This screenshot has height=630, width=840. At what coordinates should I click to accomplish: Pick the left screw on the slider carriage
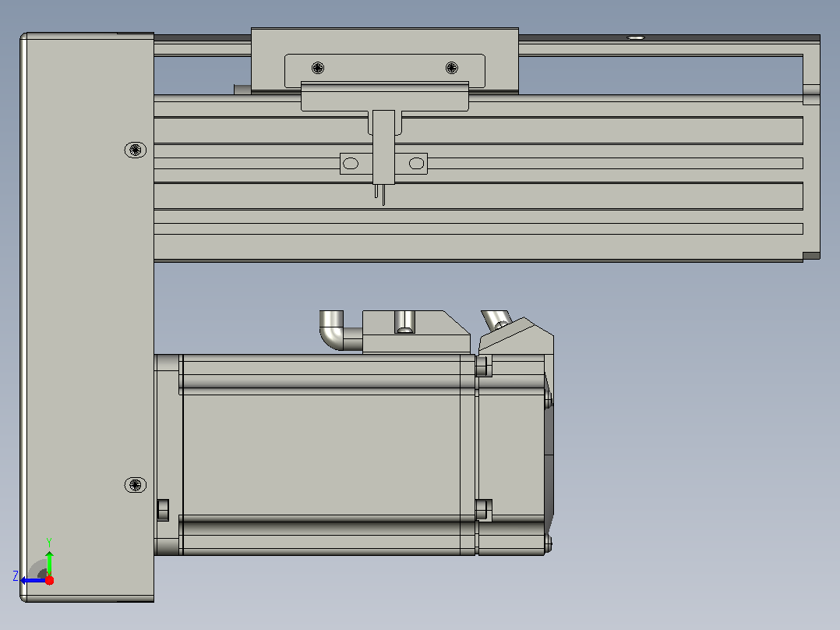[318, 68]
